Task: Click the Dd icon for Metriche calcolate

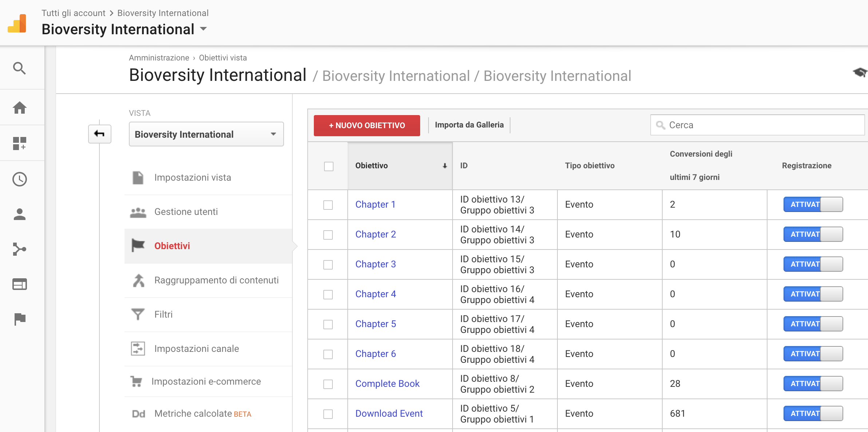Action: [138, 414]
